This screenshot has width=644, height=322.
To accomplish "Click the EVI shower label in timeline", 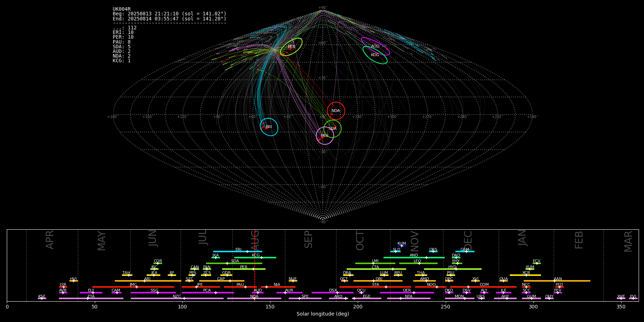I will tap(633, 296).
